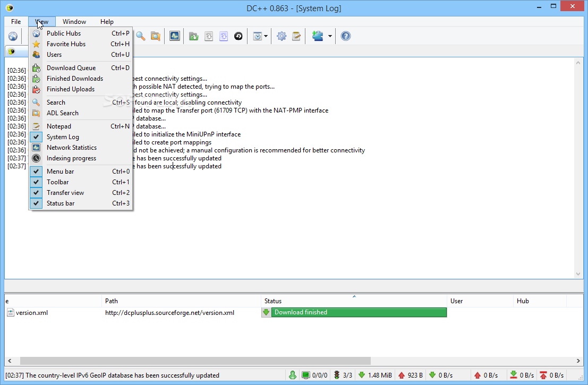Click the transfer list horizontal scrollbar thumb
The width and height of the screenshot is (588, 385).
click(195, 361)
